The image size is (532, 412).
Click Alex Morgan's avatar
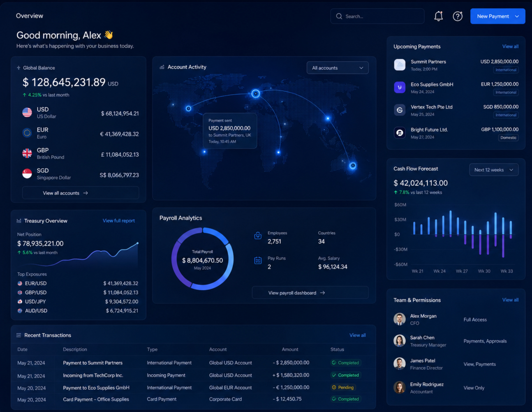coord(400,319)
